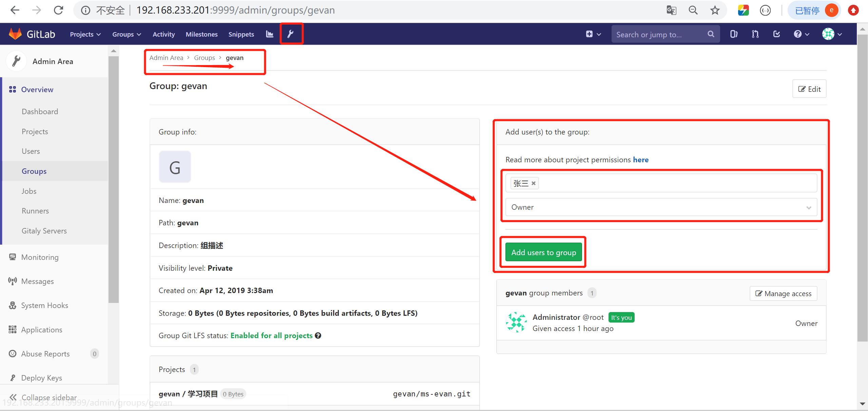Click the Admin Area wrench icon in navbar
Viewport: 868px width, 411px height.
[291, 34]
